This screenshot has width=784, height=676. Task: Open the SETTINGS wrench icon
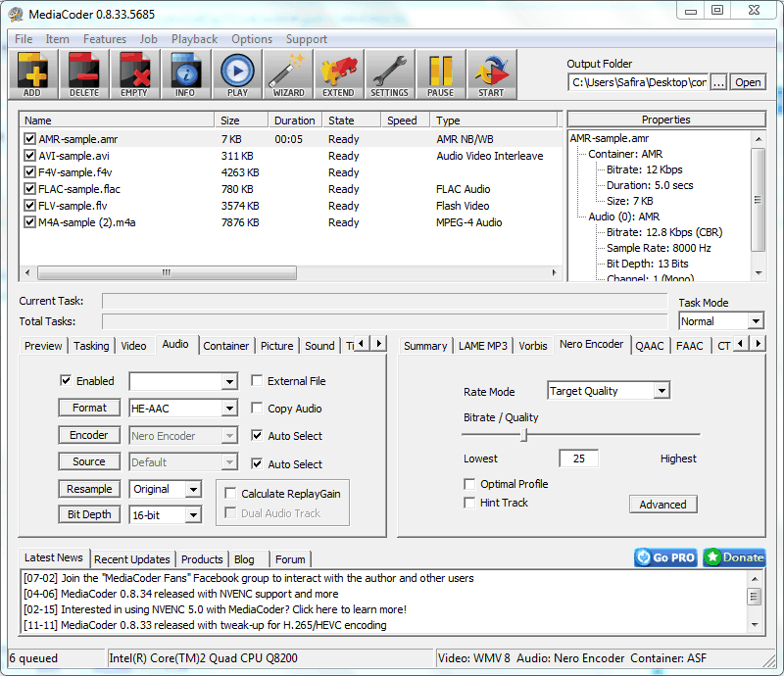(x=389, y=74)
